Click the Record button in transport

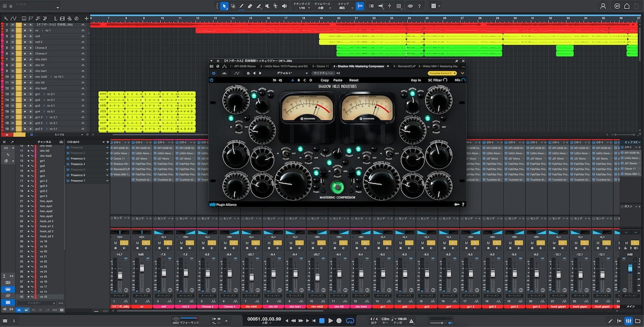339,320
